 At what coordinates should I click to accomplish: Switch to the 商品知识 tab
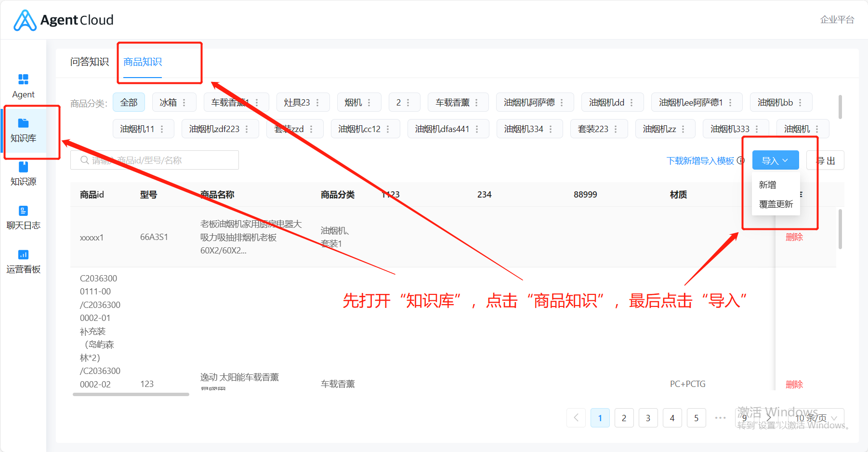click(143, 62)
